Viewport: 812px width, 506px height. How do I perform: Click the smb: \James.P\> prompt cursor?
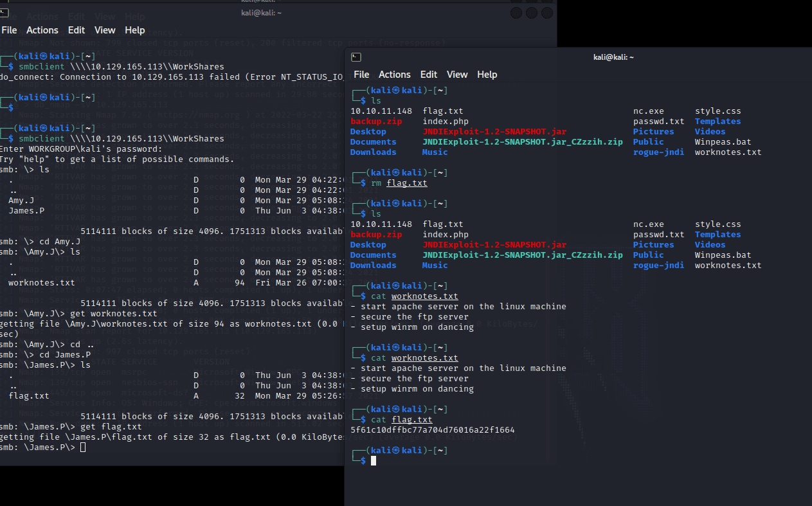(x=82, y=447)
